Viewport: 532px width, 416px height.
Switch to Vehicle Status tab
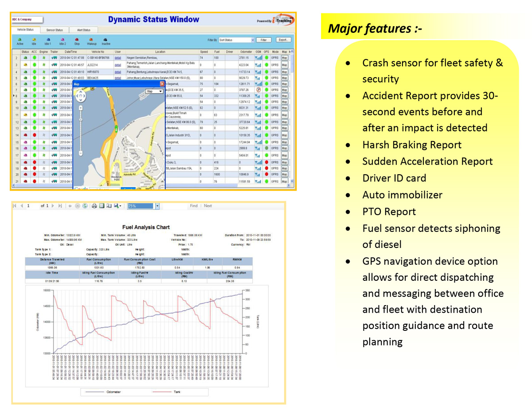pyautogui.click(x=25, y=30)
